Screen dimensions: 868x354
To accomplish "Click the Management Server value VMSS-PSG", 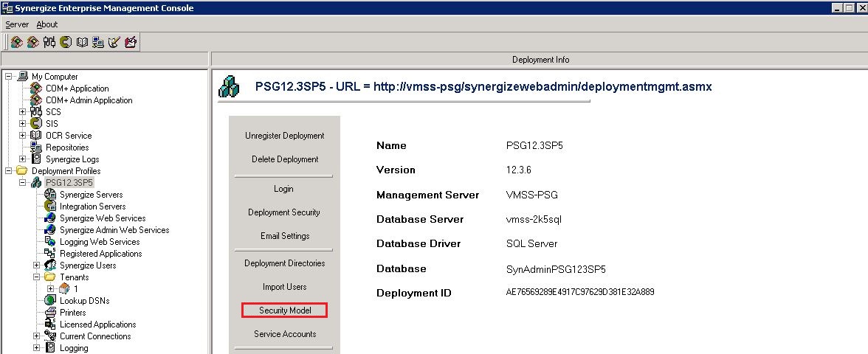I will (x=532, y=195).
